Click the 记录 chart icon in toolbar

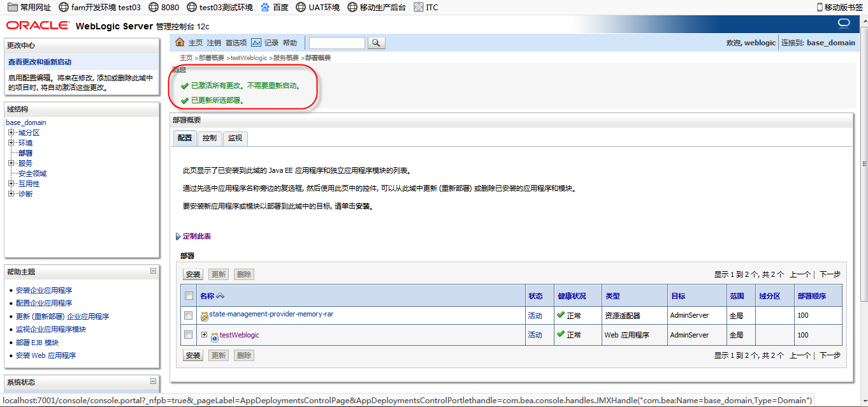(256, 43)
